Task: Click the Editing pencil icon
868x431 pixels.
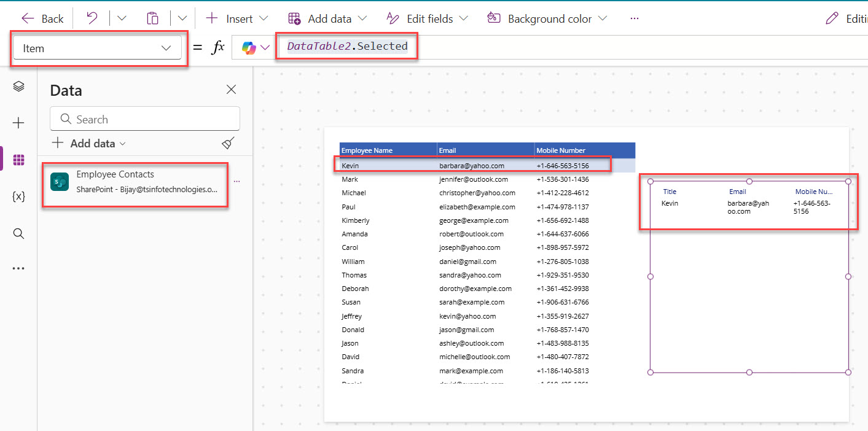Action: [832, 18]
